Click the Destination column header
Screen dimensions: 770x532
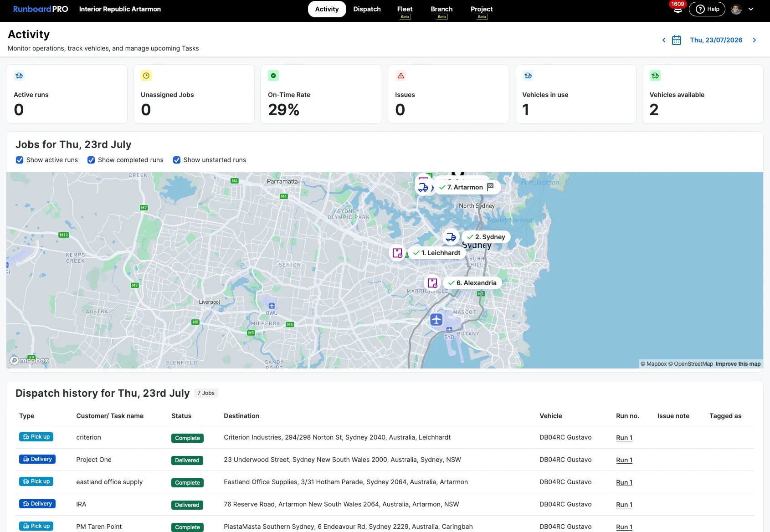pos(241,416)
